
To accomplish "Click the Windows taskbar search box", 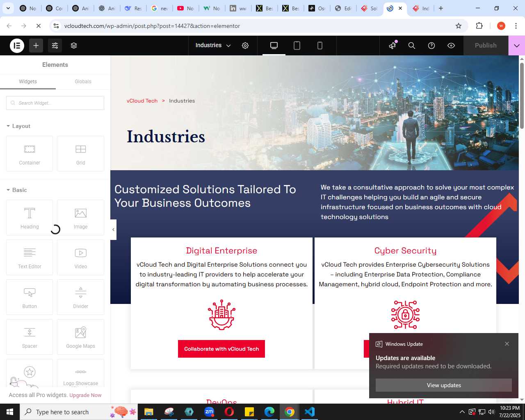I will point(78,412).
